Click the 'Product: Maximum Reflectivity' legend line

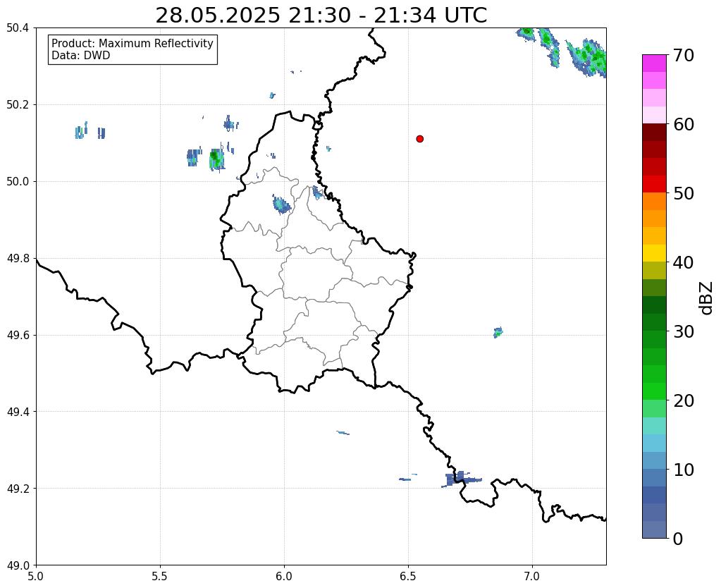point(133,43)
